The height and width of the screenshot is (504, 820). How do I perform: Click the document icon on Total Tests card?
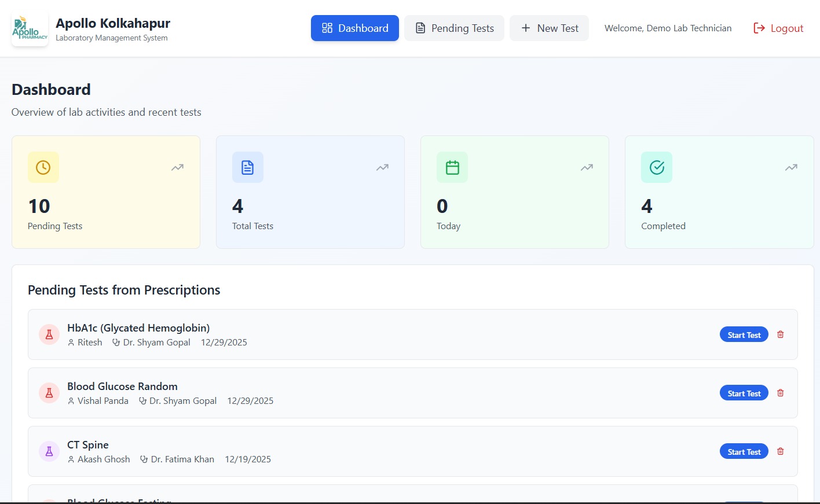[x=247, y=167]
